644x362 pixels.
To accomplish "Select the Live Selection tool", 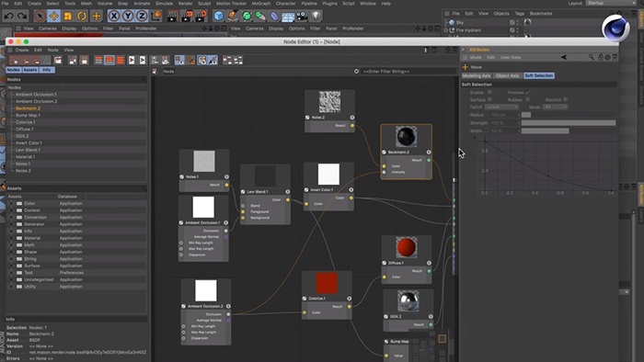I will click(x=40, y=16).
